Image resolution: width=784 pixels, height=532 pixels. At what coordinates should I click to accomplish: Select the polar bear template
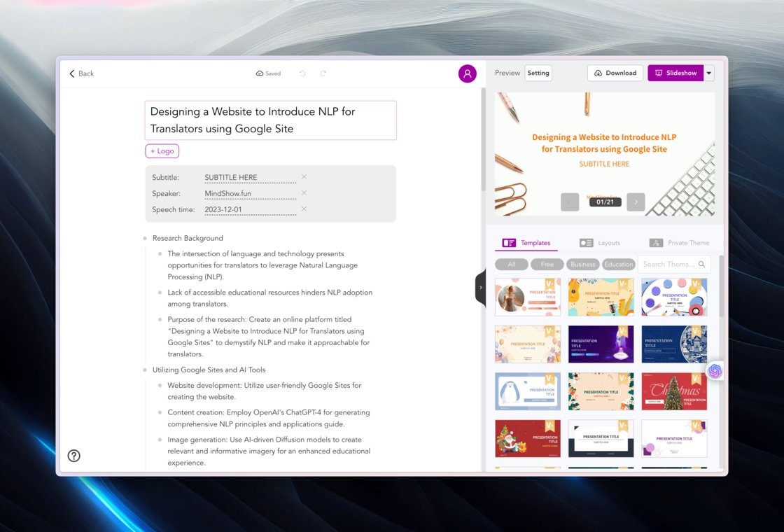[528, 391]
